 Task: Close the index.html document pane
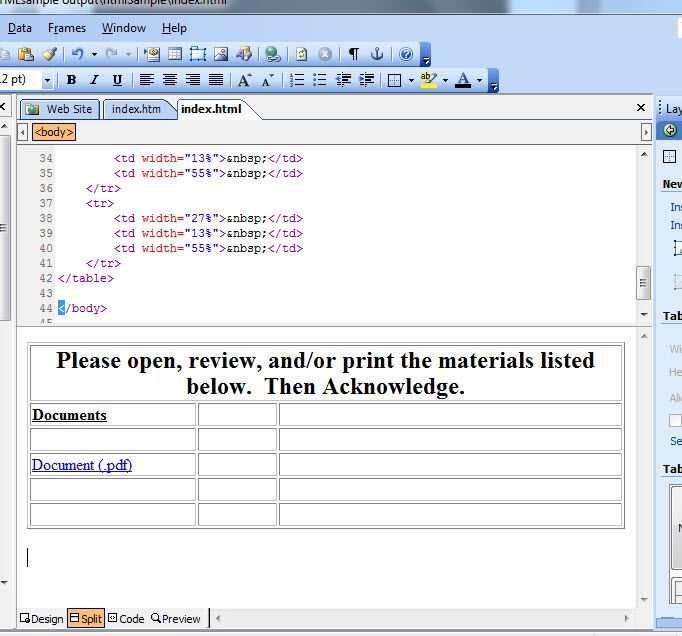(x=641, y=107)
